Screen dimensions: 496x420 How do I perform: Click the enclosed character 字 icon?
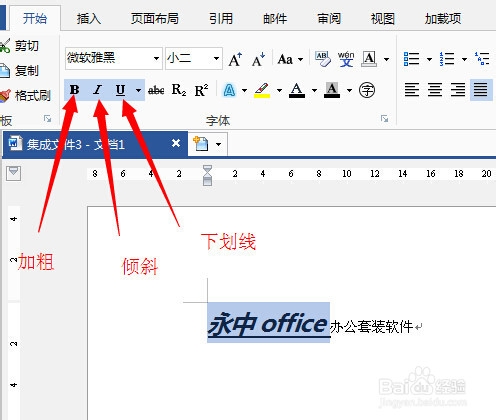tap(367, 90)
